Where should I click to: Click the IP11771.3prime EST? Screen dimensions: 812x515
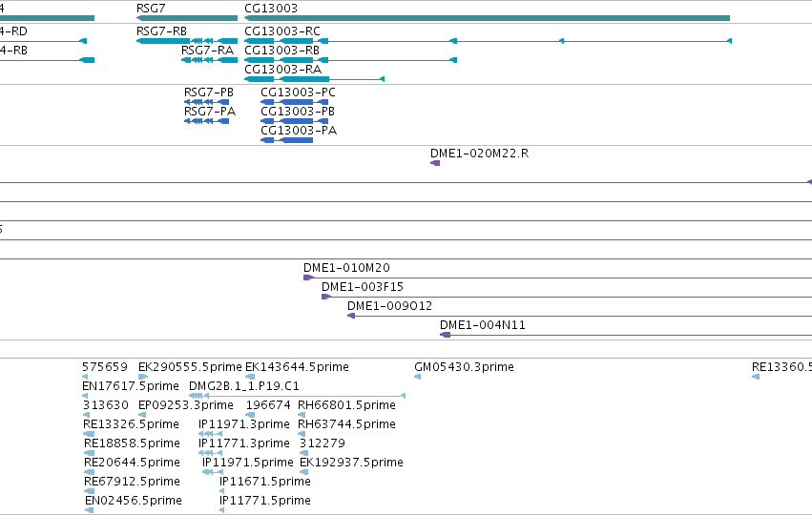(210, 453)
